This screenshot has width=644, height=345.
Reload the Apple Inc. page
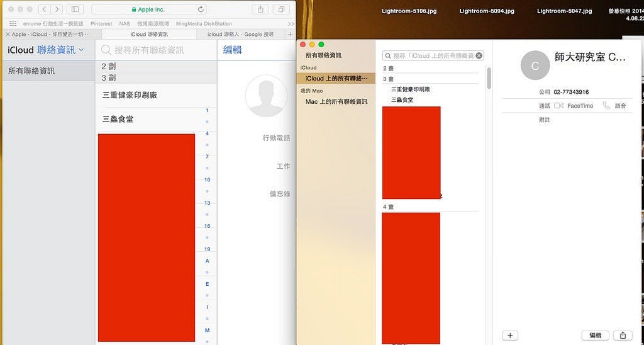(x=201, y=9)
